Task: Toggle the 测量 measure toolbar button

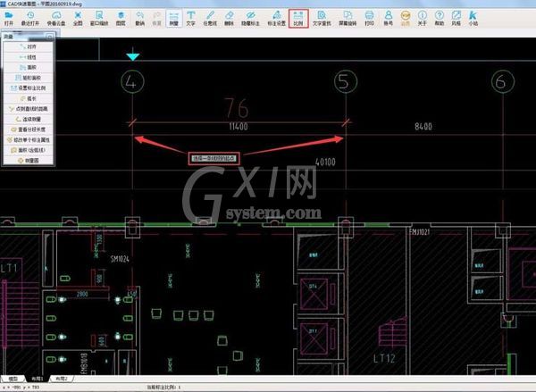Action: pos(173,18)
